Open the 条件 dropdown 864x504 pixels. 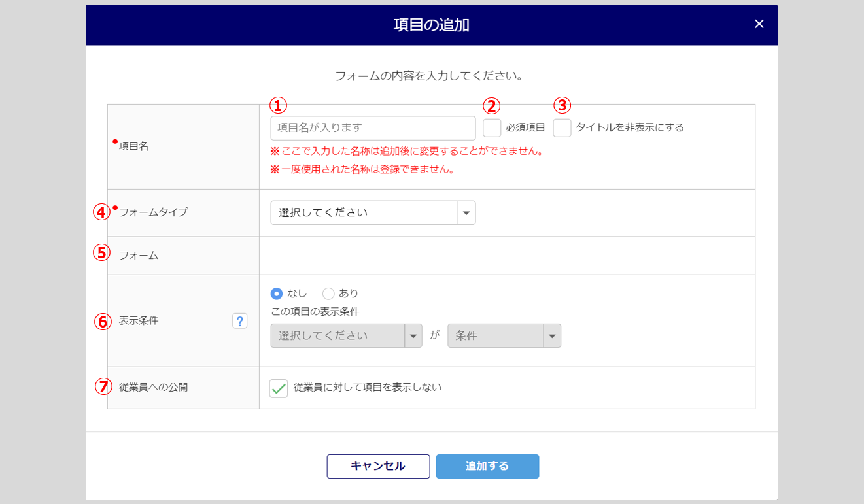pos(504,336)
